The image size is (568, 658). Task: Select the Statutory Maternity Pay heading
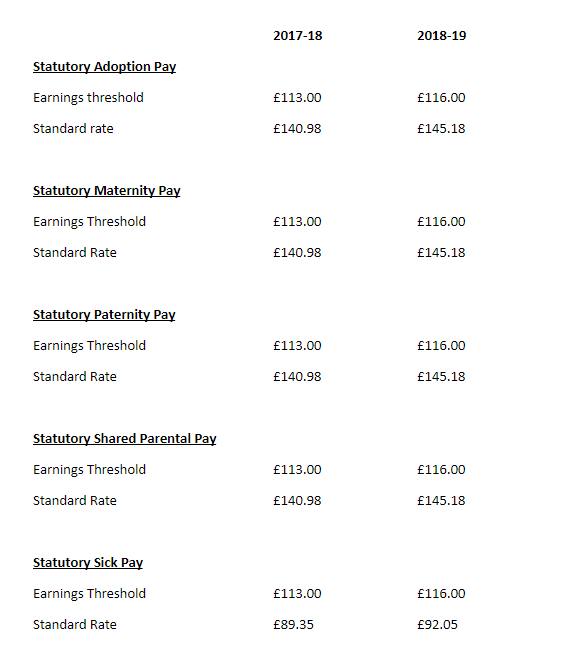tap(107, 191)
